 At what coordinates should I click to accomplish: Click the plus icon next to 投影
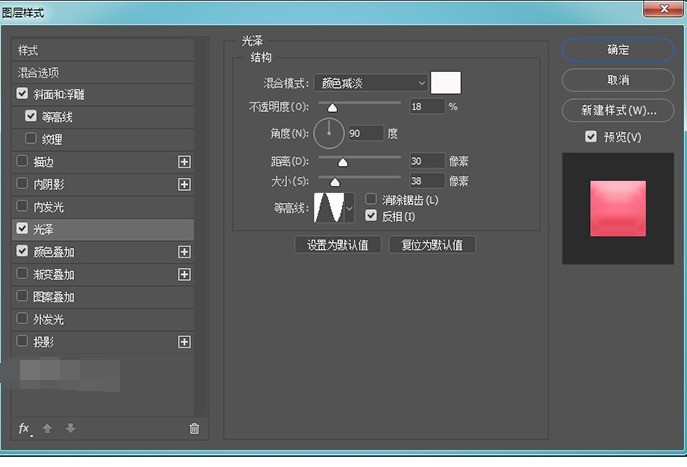(184, 342)
